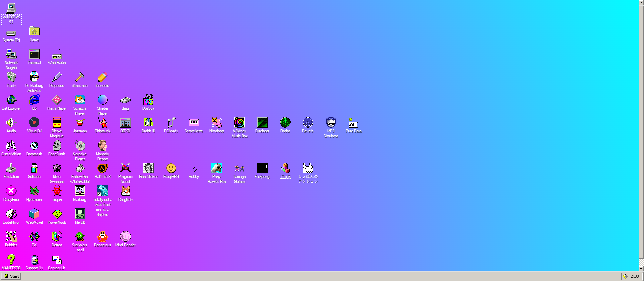
Task: Open the Corglitch dog icon
Action: (125, 191)
